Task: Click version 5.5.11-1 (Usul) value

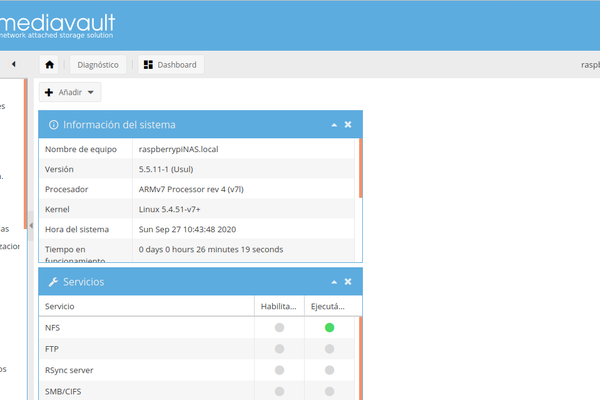Action: click(166, 169)
